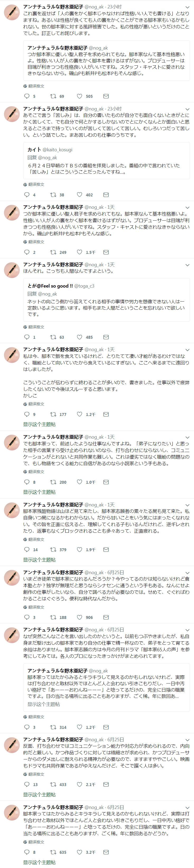Retweet the tweet with 69 retweets
194x868 pixels.
point(53,96)
